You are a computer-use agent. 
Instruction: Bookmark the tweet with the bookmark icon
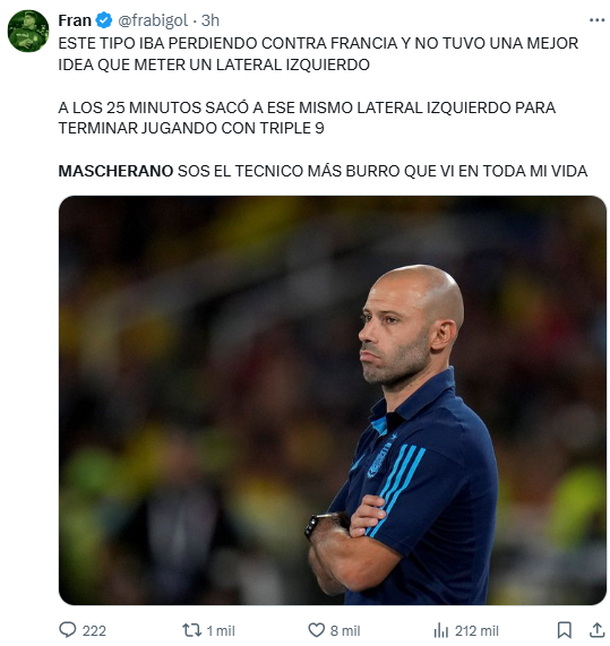click(x=564, y=630)
